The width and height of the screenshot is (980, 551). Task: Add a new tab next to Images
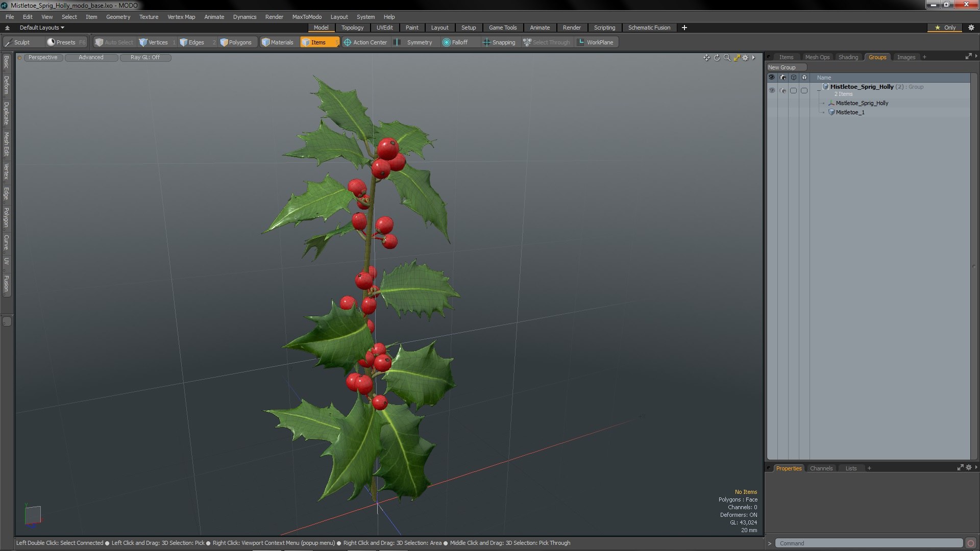(x=924, y=57)
